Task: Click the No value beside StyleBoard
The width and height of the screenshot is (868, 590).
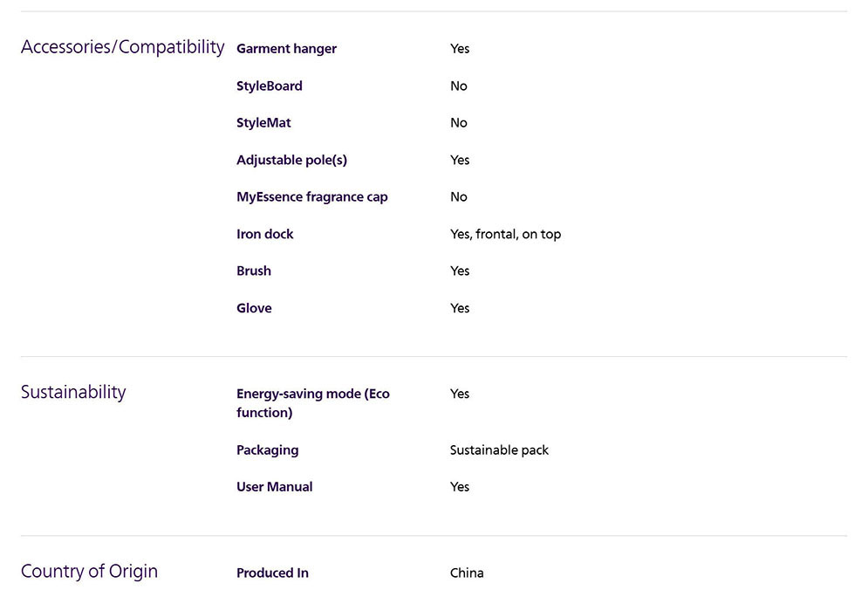Action: tap(459, 86)
